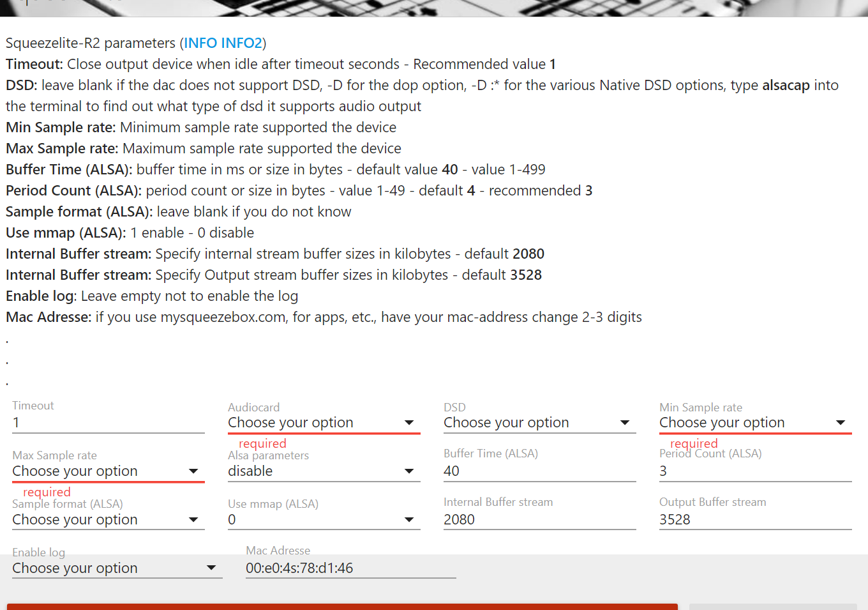868x610 pixels.
Task: Click the 'default 3528' description text
Action: [502, 275]
